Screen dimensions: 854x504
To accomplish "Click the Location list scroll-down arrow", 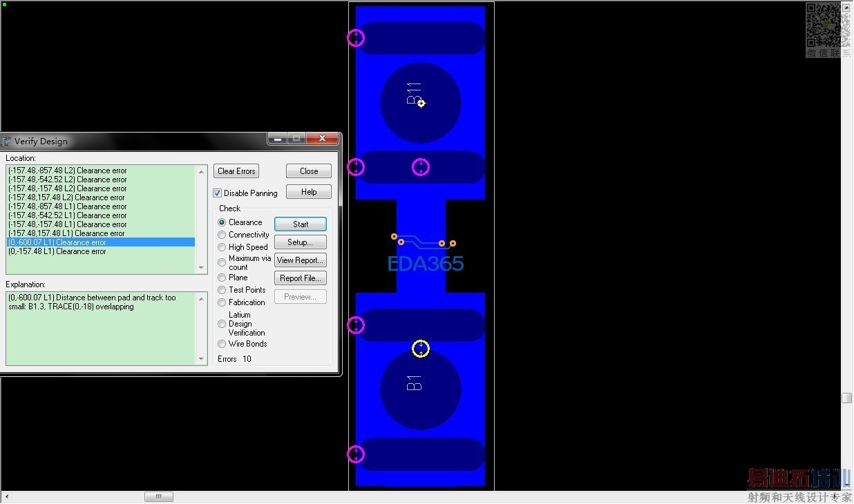I will pos(202,268).
